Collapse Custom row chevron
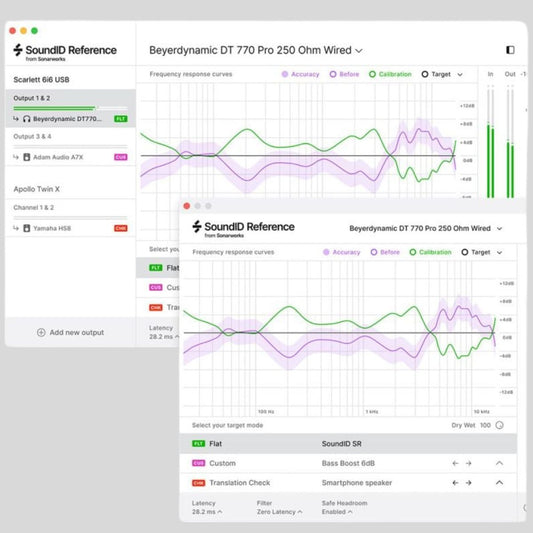533x533 pixels. coord(499,463)
